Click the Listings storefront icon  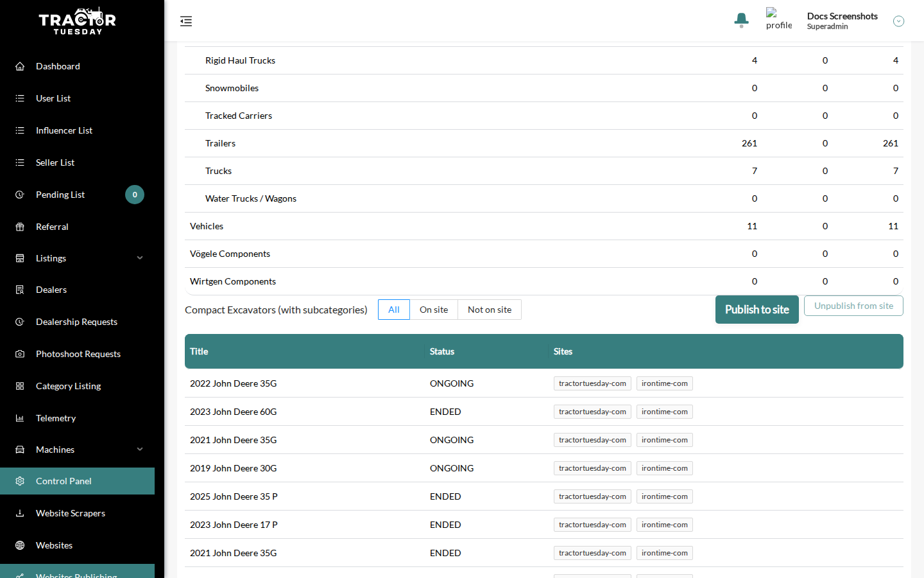tap(20, 258)
